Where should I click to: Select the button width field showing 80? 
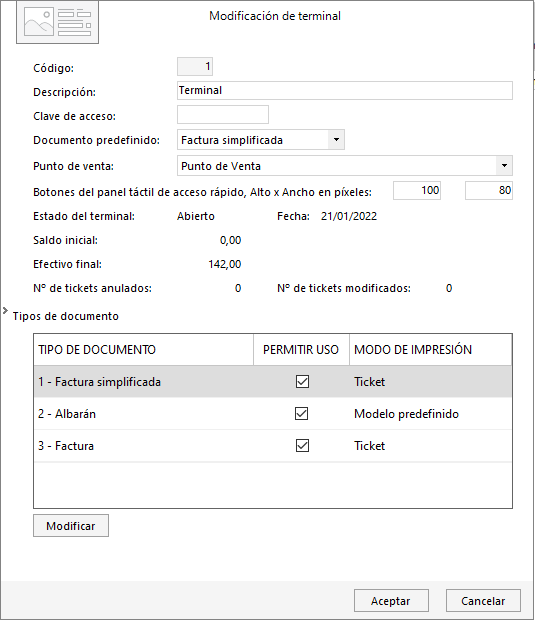click(x=489, y=191)
